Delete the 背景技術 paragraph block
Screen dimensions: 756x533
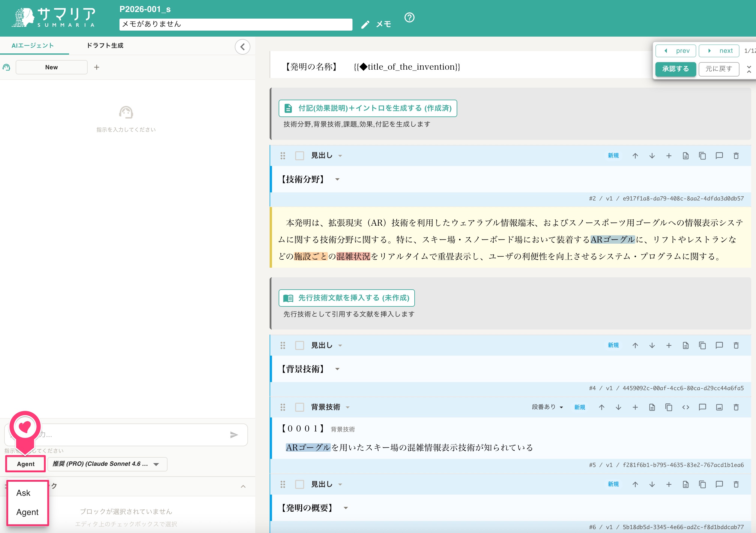click(x=736, y=407)
